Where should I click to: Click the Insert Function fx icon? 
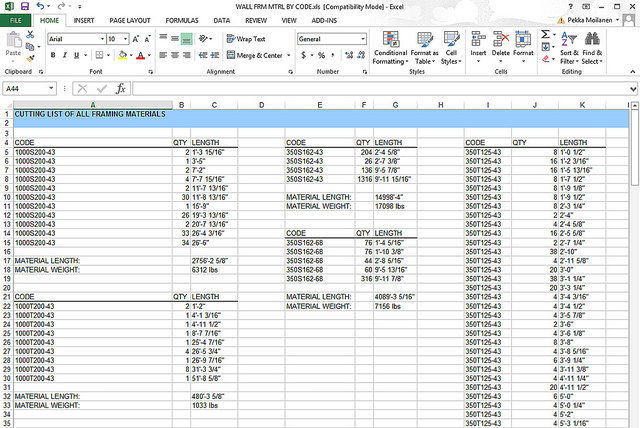[120, 88]
